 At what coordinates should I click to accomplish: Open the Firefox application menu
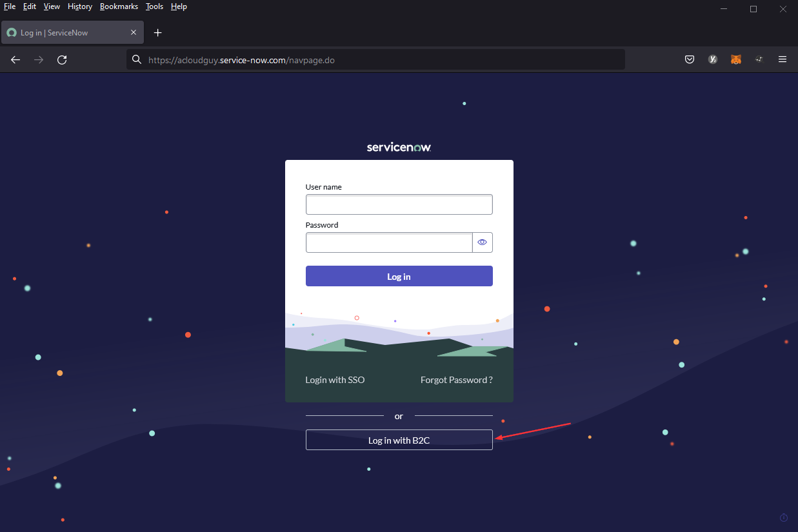782,59
